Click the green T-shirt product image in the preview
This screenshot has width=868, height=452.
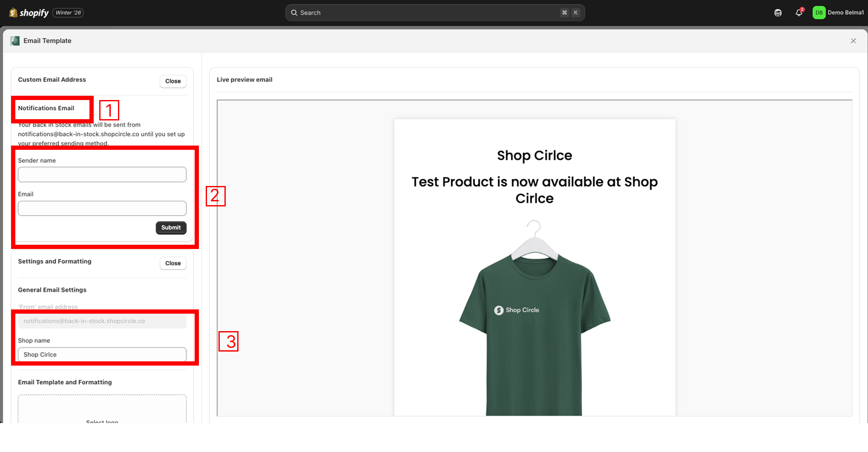(535, 318)
